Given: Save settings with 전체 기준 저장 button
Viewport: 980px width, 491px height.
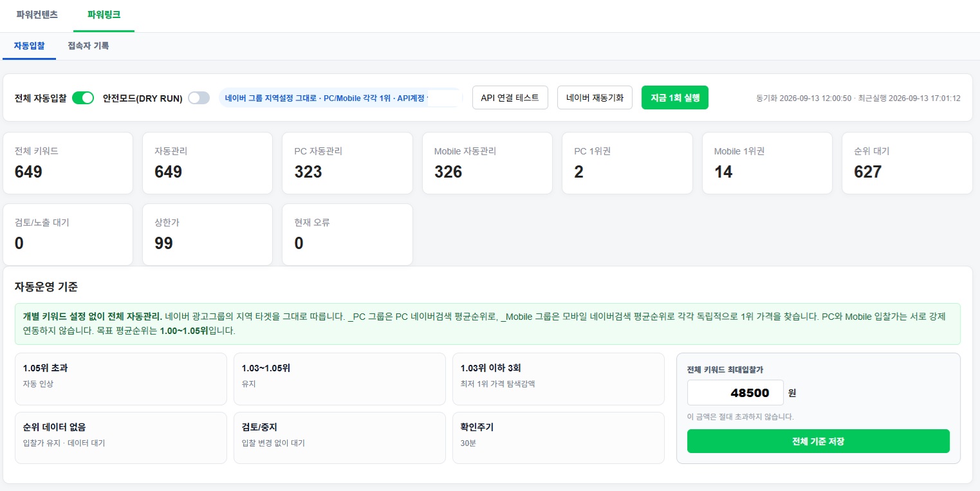Looking at the screenshot, I should (x=818, y=441).
